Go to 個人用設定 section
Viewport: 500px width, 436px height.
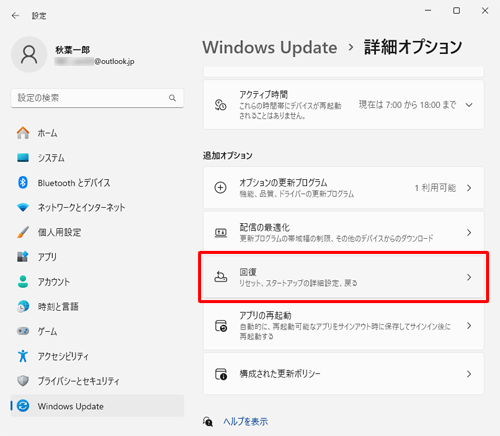click(97, 232)
